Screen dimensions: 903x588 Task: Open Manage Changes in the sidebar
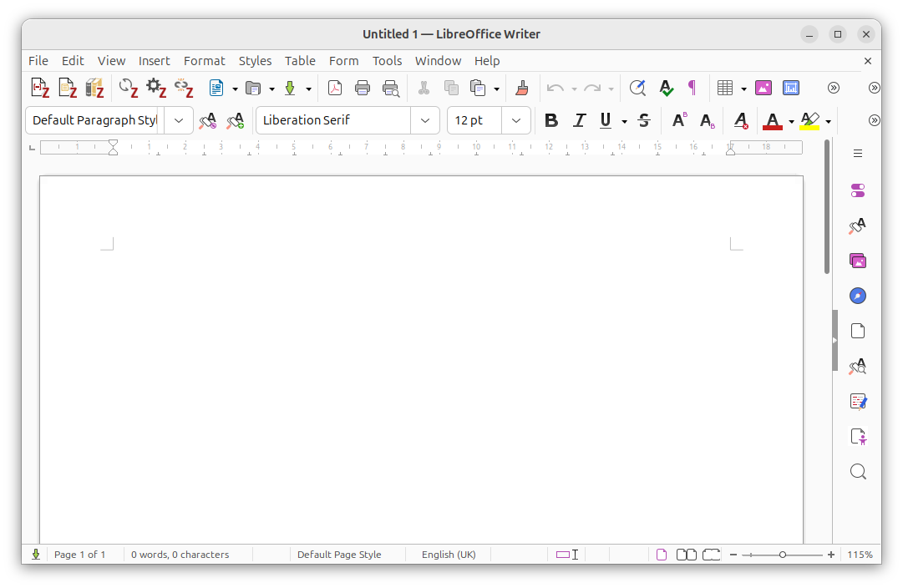[858, 402]
